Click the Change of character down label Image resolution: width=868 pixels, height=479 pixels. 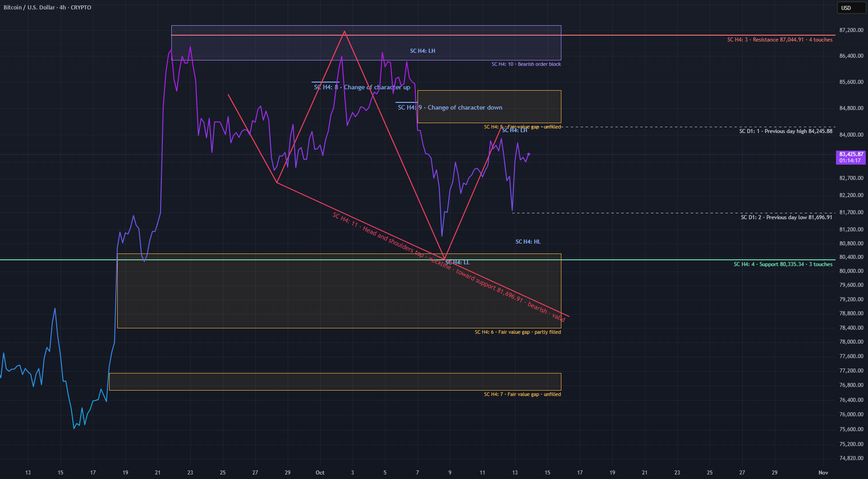click(450, 107)
